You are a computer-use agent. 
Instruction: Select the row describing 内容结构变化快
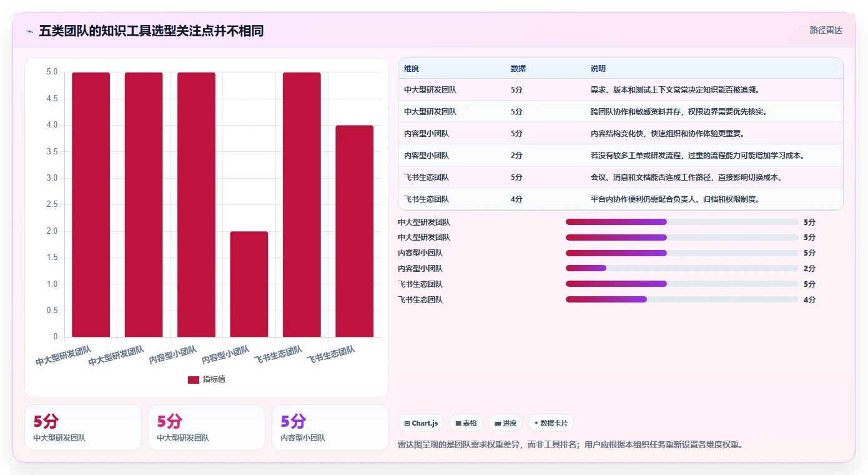click(x=620, y=134)
